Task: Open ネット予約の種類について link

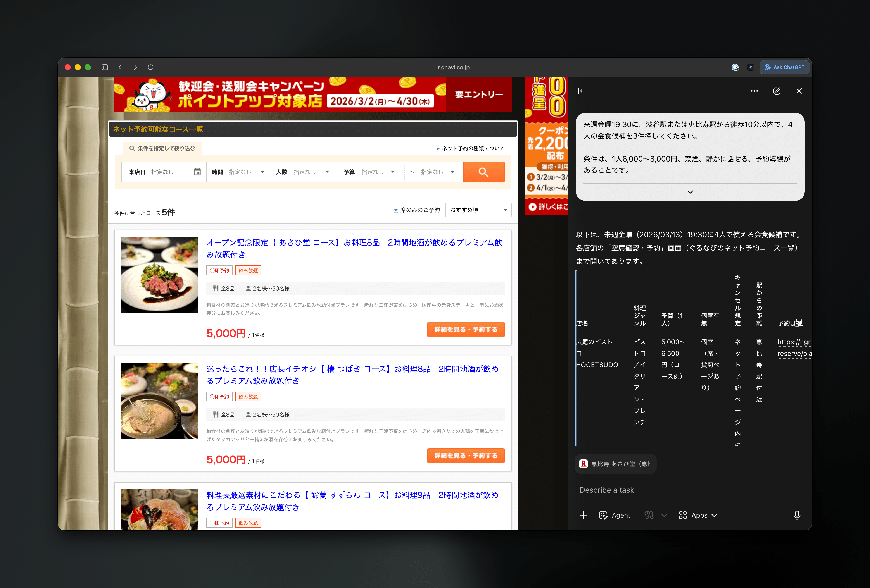Action: point(473,148)
